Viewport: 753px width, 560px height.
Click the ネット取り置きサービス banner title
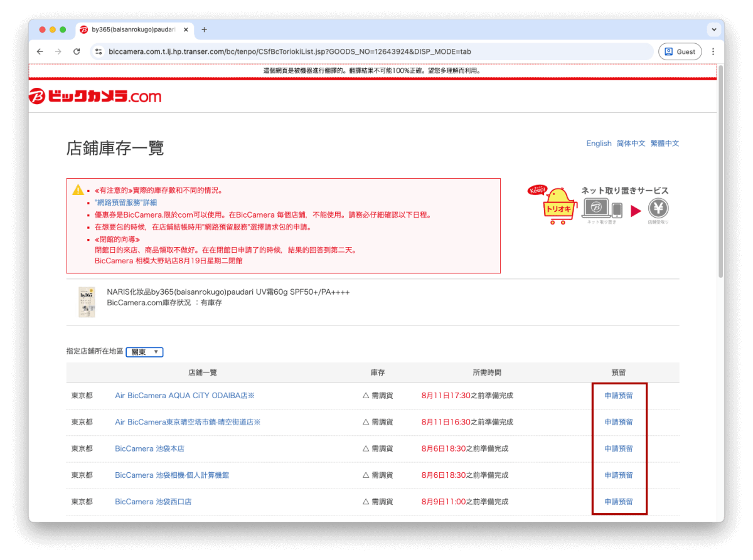(625, 191)
